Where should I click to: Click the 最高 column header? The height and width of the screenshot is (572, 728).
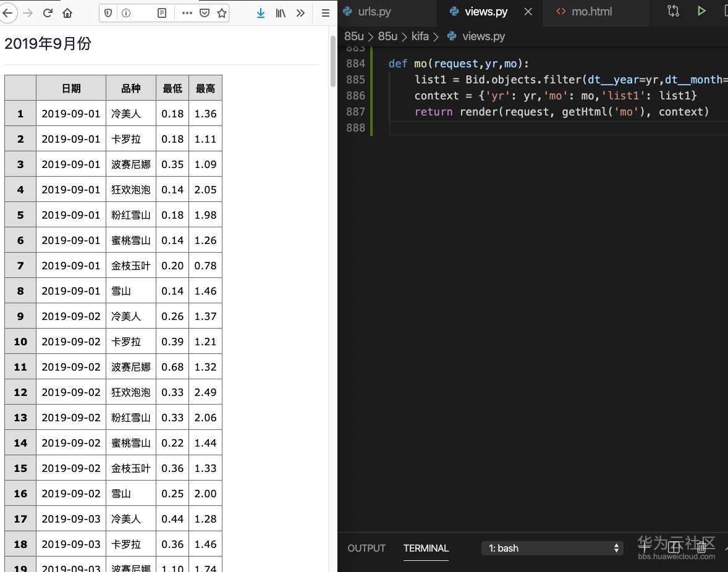tap(205, 88)
